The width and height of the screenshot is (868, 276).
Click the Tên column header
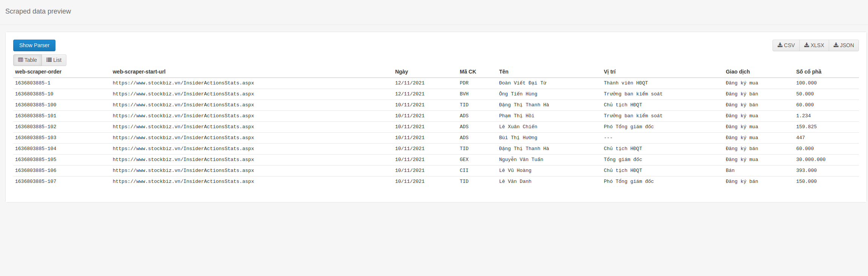[x=503, y=72]
